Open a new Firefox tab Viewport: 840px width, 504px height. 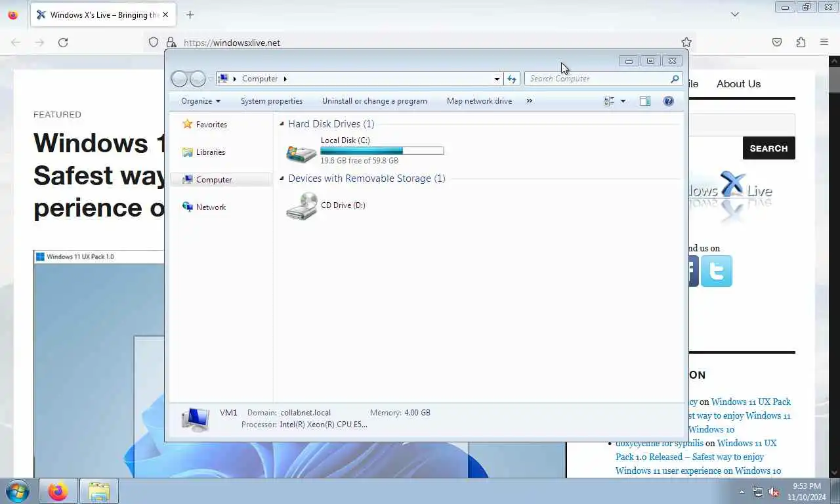[190, 14]
